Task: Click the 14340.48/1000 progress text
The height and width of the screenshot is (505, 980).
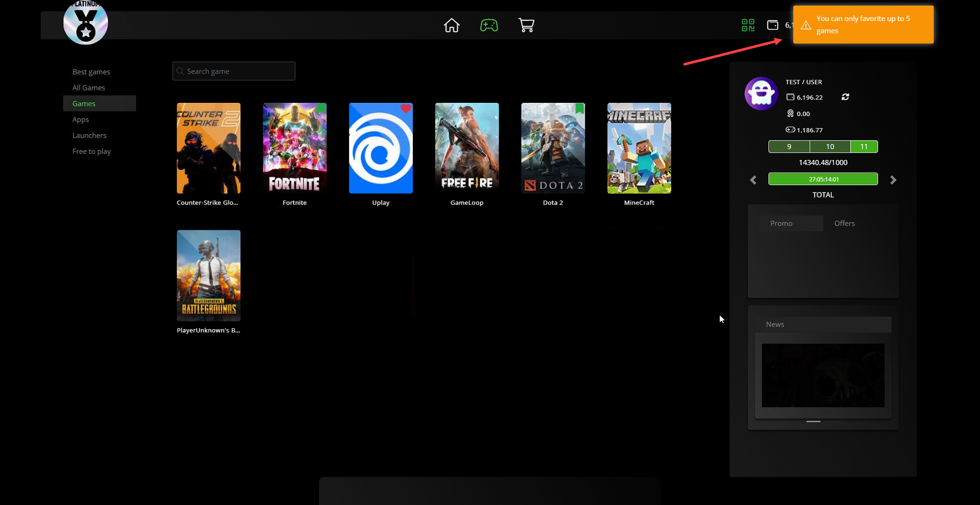Action: [823, 163]
